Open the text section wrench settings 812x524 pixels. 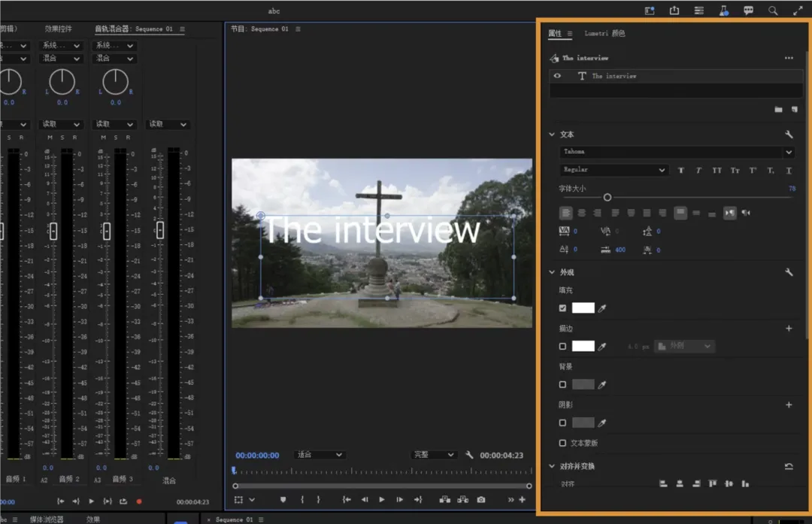[x=789, y=135]
